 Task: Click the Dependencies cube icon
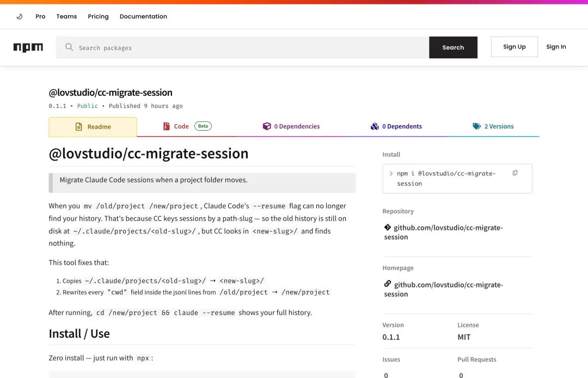267,126
